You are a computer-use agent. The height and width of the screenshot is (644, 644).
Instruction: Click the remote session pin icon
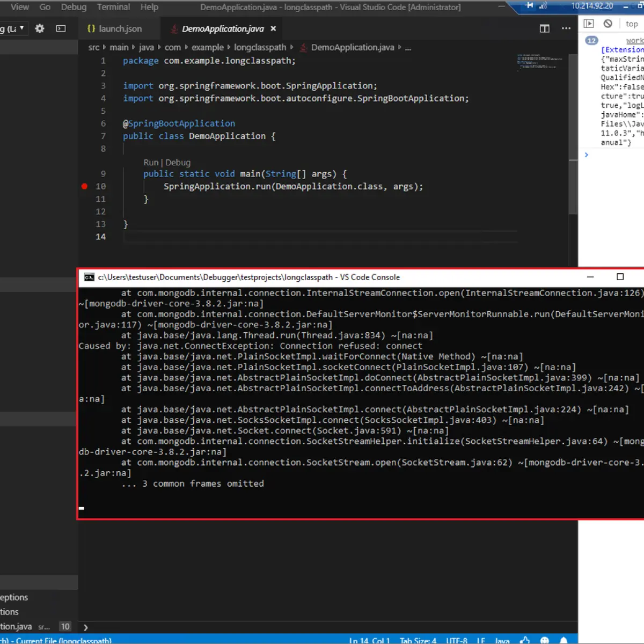pos(530,5)
